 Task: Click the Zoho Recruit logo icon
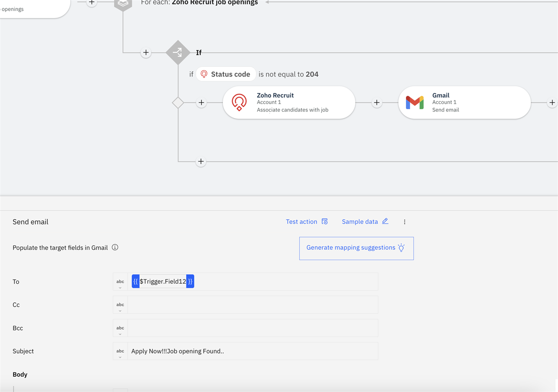tap(239, 102)
